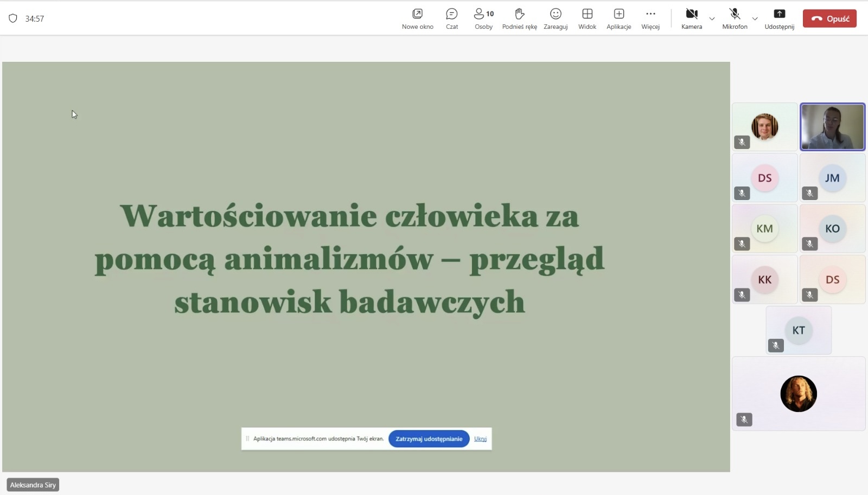Open the Zareaguj reactions menu
The height and width of the screenshot is (495, 868).
coord(556,18)
